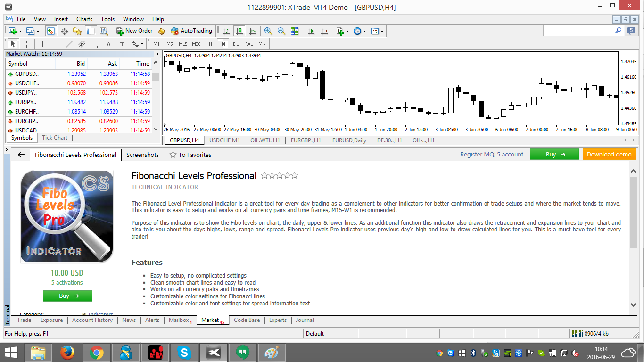Screen dimensions: 644x362
Task: Click the search field in toolbar
Action: tap(578, 31)
